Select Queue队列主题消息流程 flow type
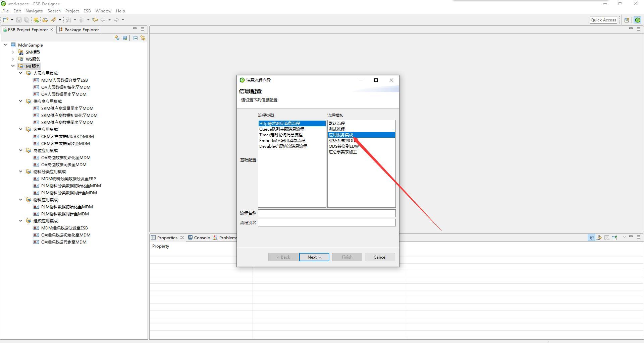The height and width of the screenshot is (343, 644). (x=282, y=129)
